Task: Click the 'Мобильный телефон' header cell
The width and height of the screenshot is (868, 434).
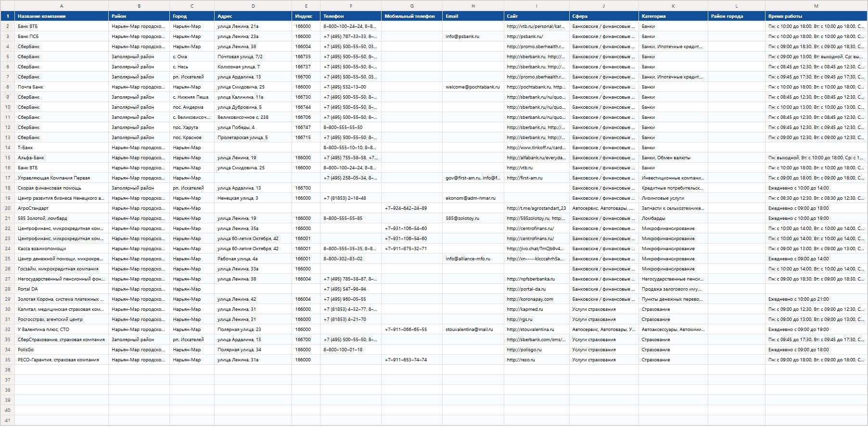Action: tap(412, 16)
